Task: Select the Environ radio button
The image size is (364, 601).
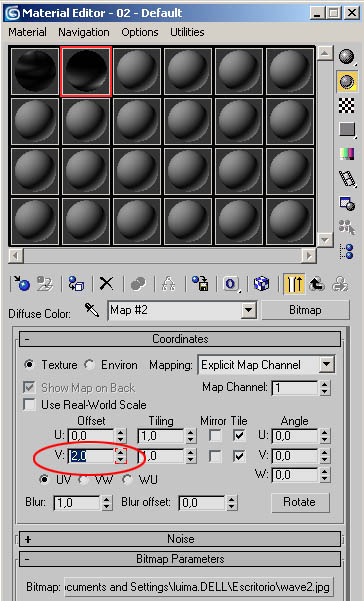Action: pos(89,365)
